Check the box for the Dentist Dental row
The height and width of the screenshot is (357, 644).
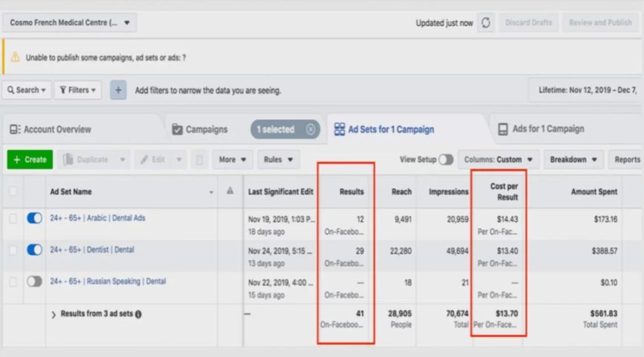[x=13, y=250]
